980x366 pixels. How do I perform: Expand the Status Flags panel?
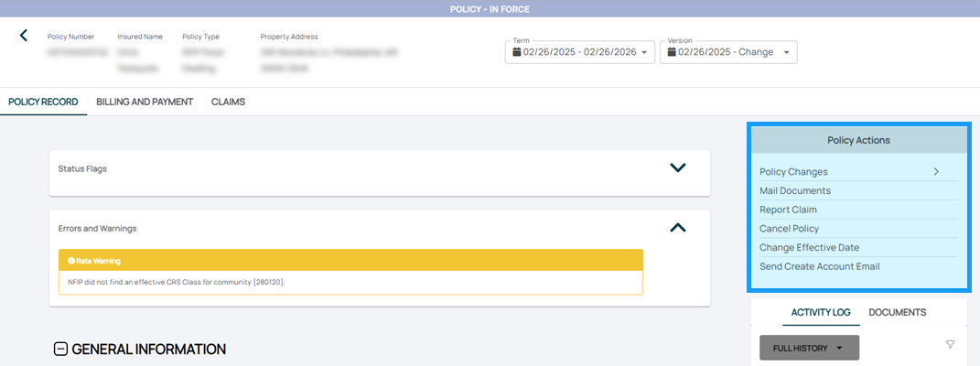[677, 167]
